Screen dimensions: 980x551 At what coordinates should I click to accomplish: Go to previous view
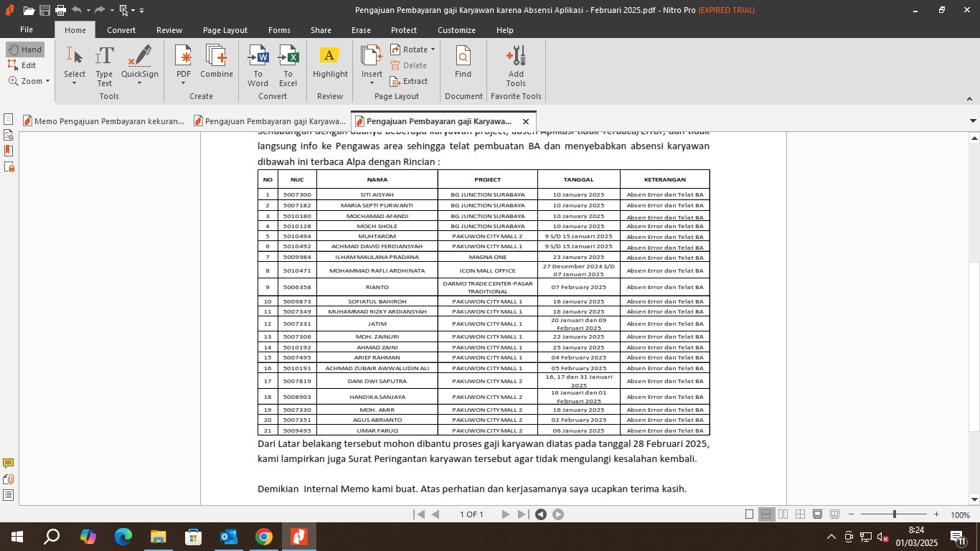(541, 514)
